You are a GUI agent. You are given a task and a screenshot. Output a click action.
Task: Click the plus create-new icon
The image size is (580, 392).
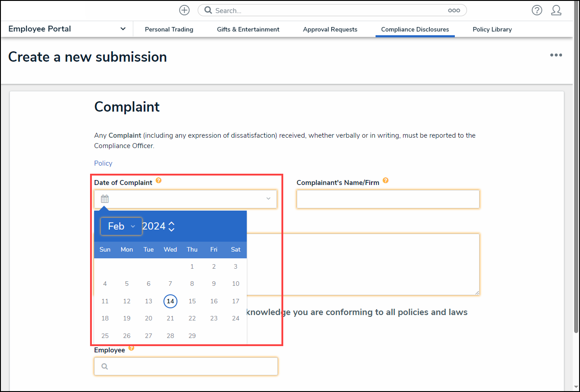coord(184,10)
